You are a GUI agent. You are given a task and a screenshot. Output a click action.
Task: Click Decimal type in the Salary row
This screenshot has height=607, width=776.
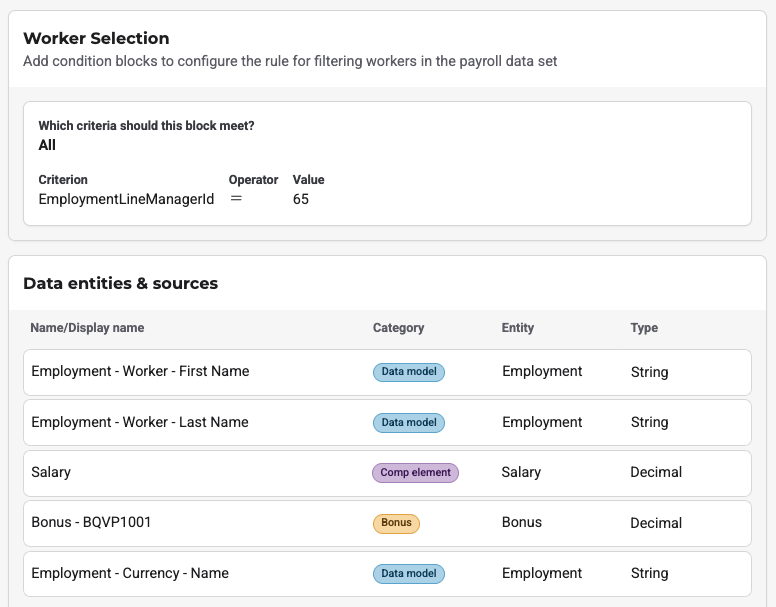click(656, 472)
